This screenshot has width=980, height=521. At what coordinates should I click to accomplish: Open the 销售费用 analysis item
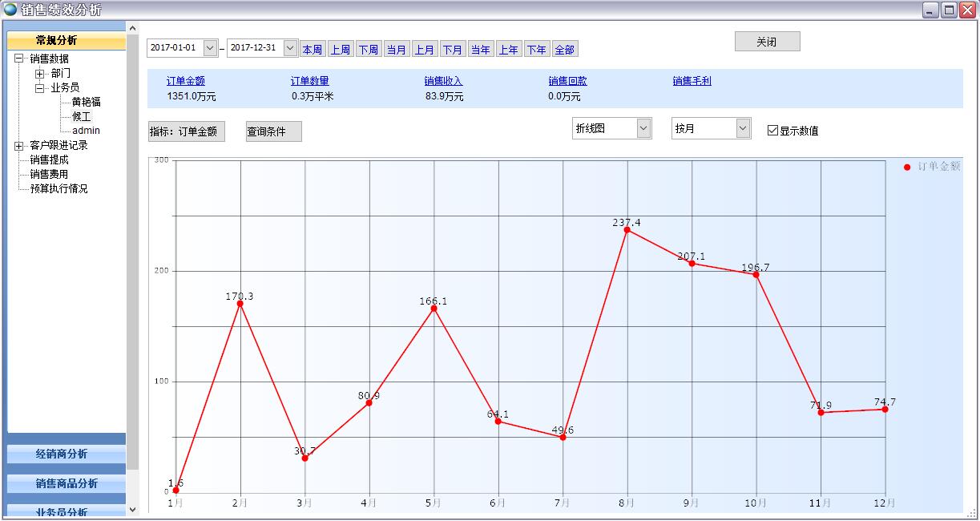[x=48, y=174]
